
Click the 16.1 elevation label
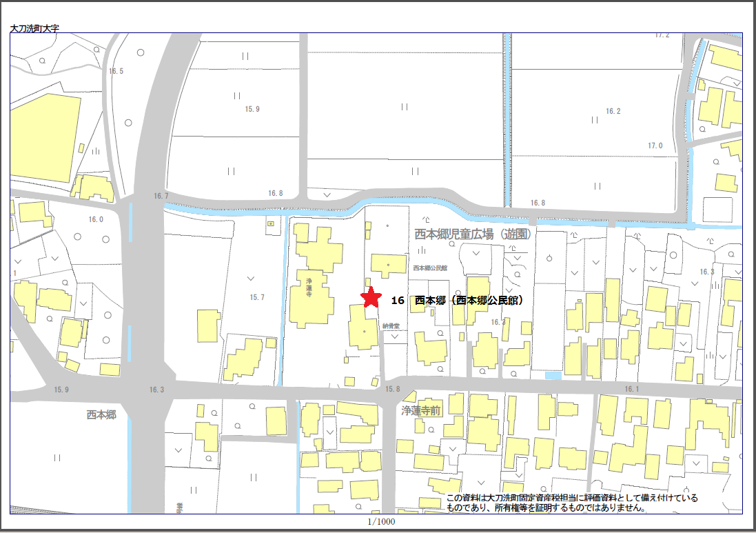click(631, 390)
